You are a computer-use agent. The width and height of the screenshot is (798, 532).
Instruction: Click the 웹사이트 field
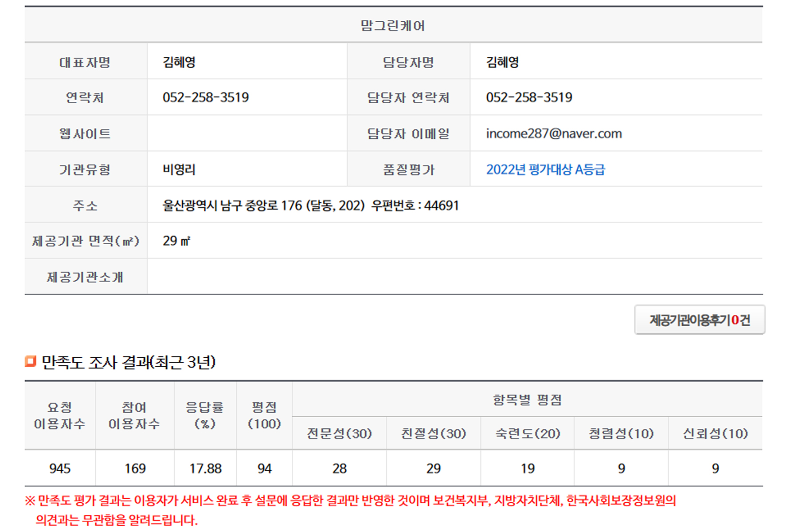[85, 133]
